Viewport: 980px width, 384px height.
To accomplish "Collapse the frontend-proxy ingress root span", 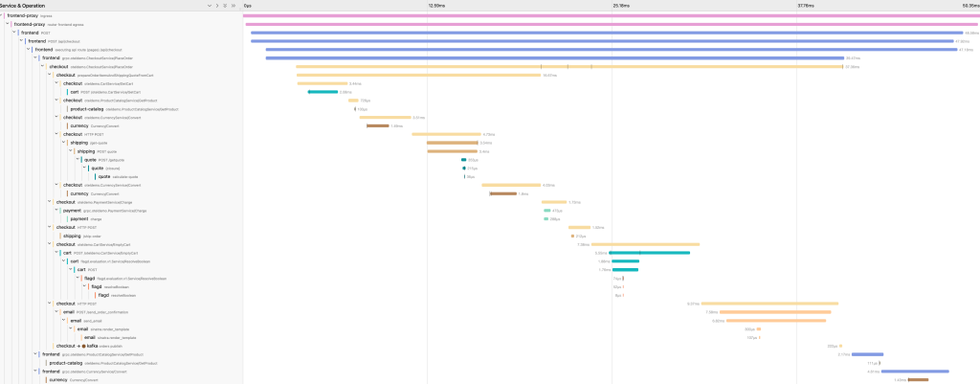I will pos(3,15).
